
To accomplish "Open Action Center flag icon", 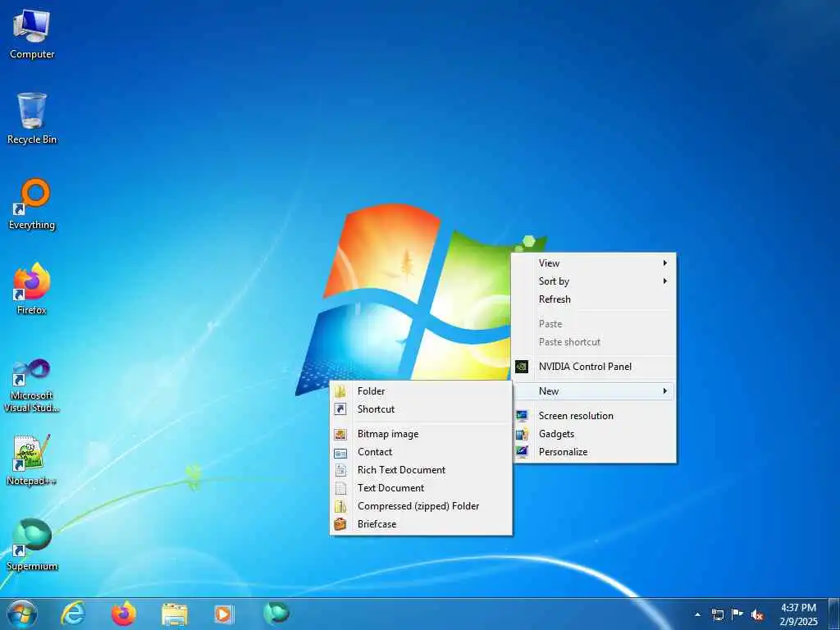I will point(737,614).
